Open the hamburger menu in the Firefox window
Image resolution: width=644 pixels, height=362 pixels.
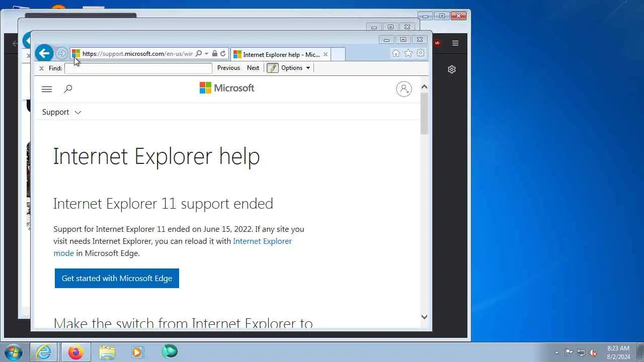[455, 43]
